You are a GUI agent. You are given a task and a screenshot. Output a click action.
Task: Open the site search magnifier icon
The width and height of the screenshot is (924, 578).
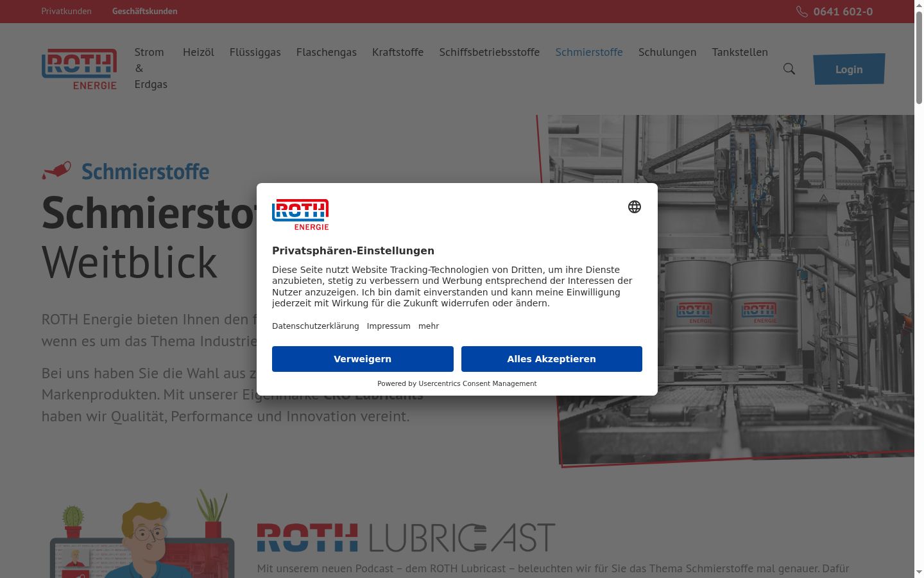(x=789, y=69)
